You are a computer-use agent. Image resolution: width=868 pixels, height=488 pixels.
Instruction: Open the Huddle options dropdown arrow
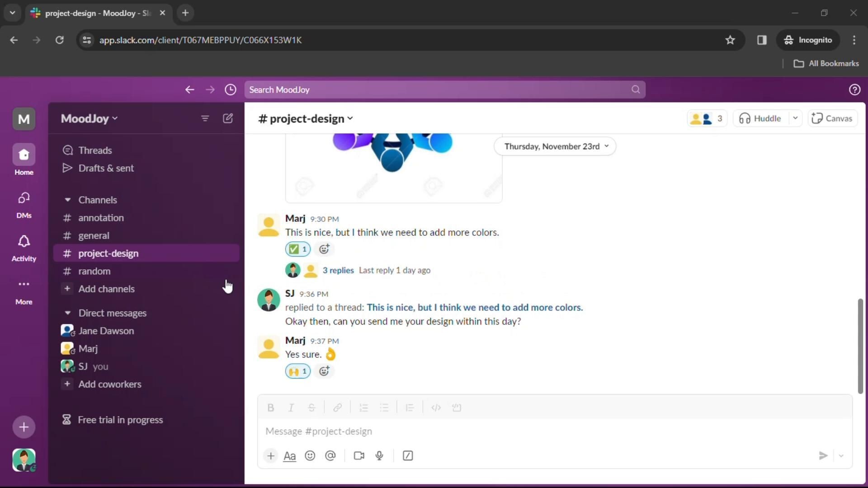[795, 118]
